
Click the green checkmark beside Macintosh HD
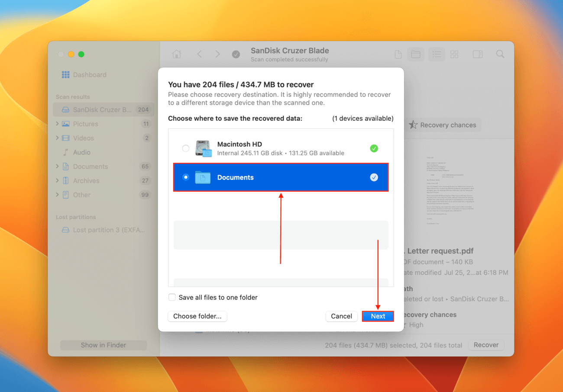coord(374,148)
